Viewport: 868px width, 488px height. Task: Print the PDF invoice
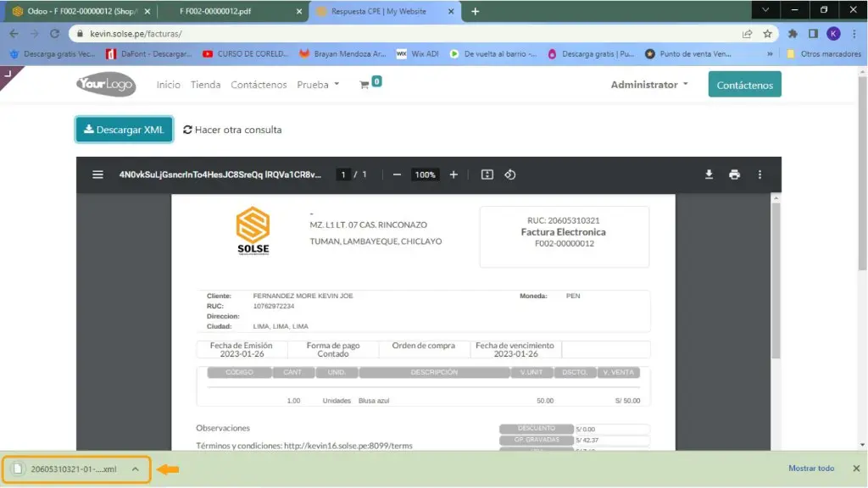coord(734,175)
